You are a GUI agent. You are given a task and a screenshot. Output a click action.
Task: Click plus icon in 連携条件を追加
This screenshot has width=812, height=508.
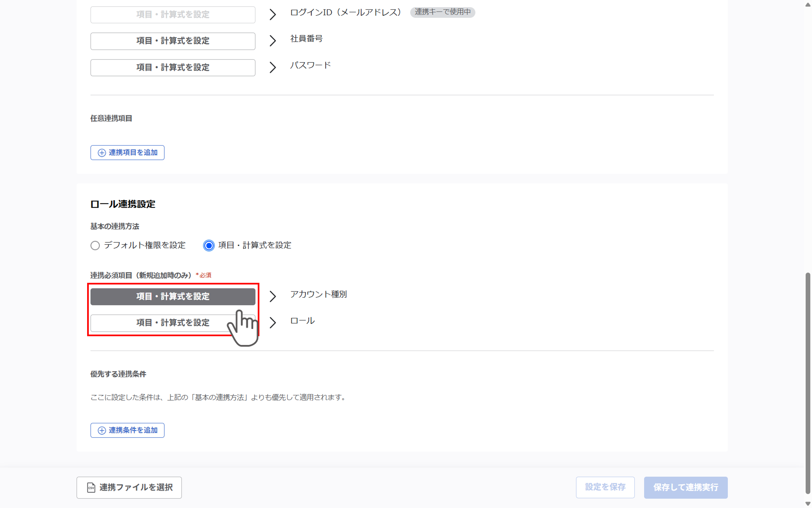[102, 430]
